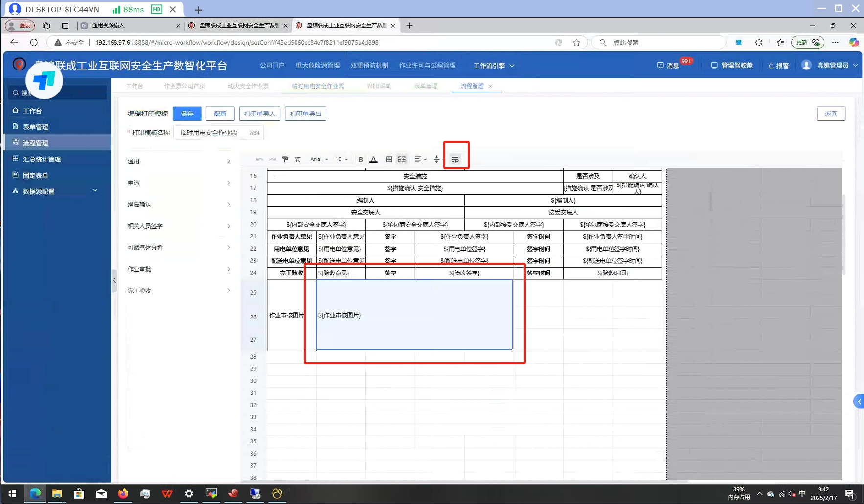Expand the 通用 field group
This screenshot has height=504, width=864.
pyautogui.click(x=179, y=161)
